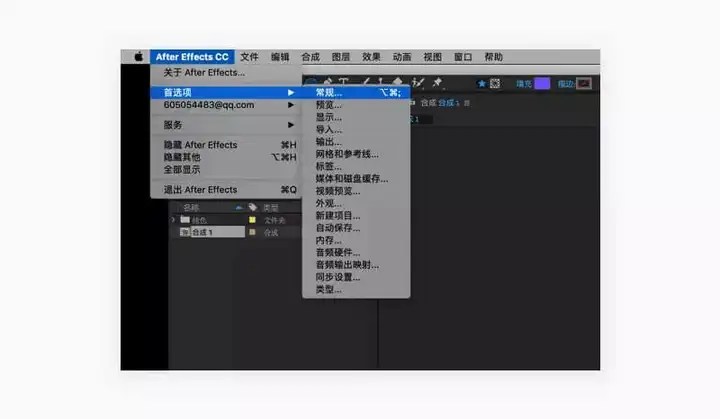Image resolution: width=720 pixels, height=419 pixels.
Task: Click the label tag column icon
Action: point(253,207)
